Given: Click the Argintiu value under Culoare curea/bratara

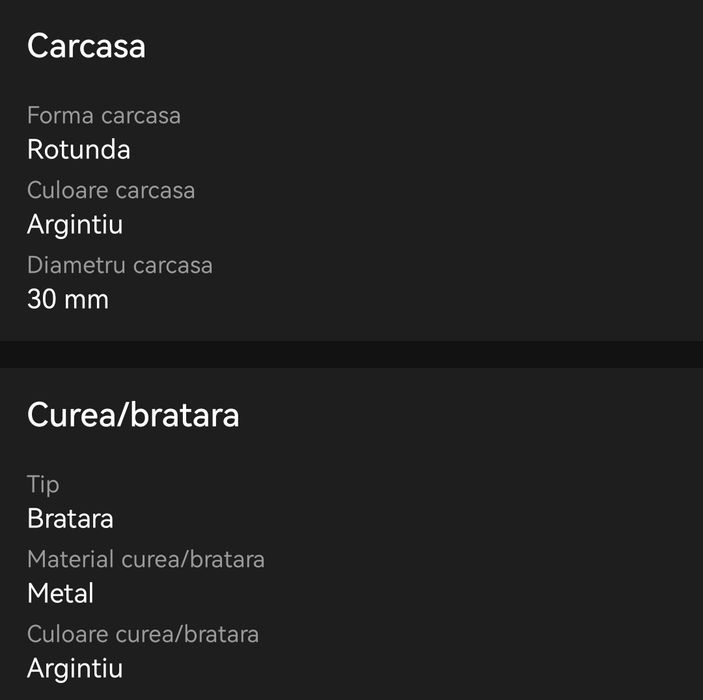Looking at the screenshot, I should (75, 668).
